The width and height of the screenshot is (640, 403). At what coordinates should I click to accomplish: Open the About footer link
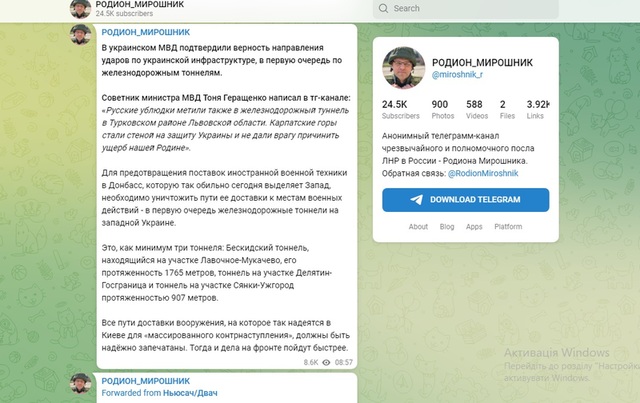point(418,227)
